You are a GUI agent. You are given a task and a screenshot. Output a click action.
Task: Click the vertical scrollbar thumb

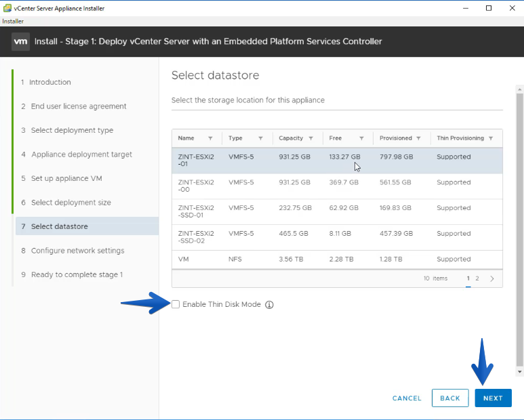pyautogui.click(x=519, y=230)
